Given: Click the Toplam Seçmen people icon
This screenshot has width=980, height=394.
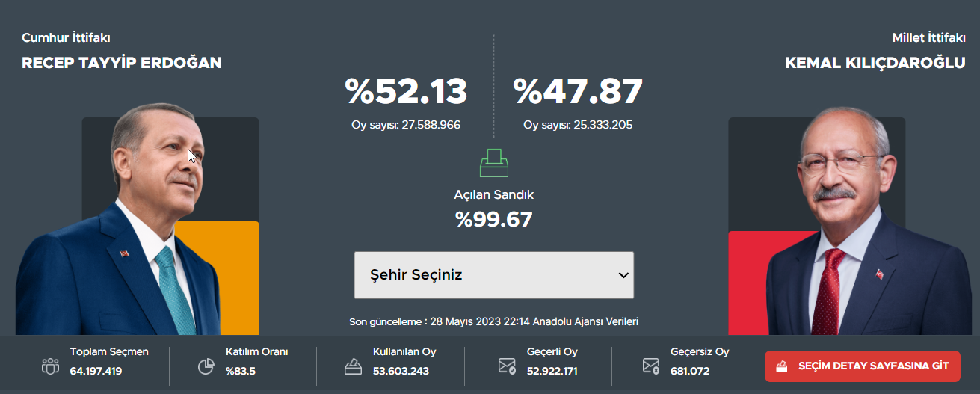Looking at the screenshot, I should coord(50,366).
